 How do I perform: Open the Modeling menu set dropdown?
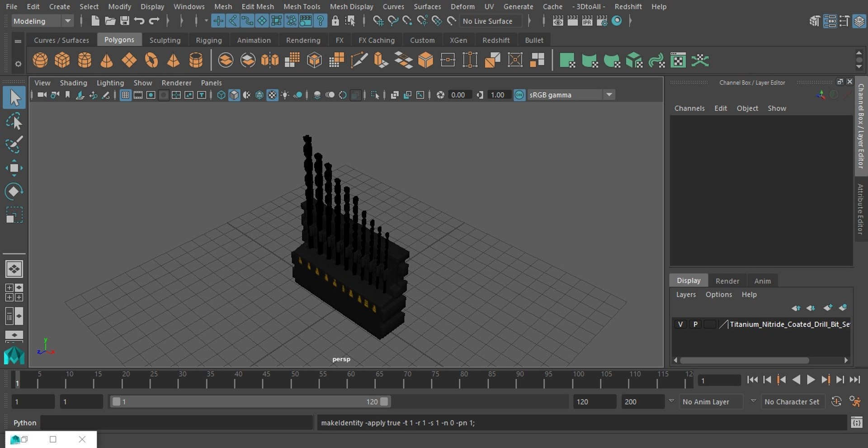click(42, 21)
